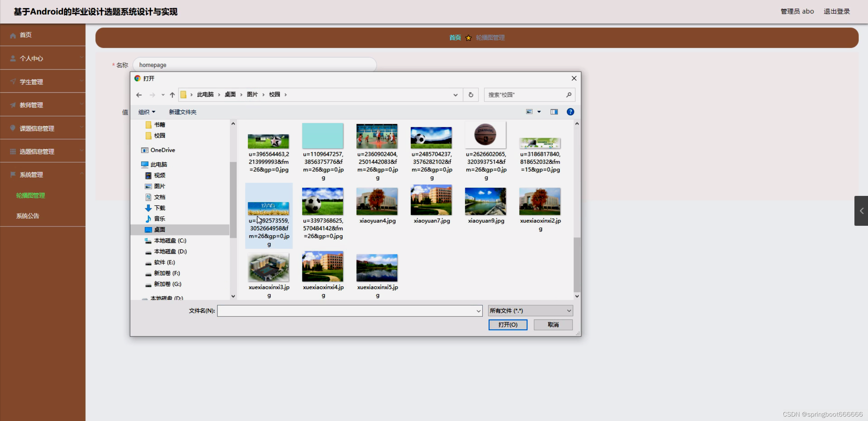Click the 打开(O) open button
The height and width of the screenshot is (421, 868).
[508, 325]
